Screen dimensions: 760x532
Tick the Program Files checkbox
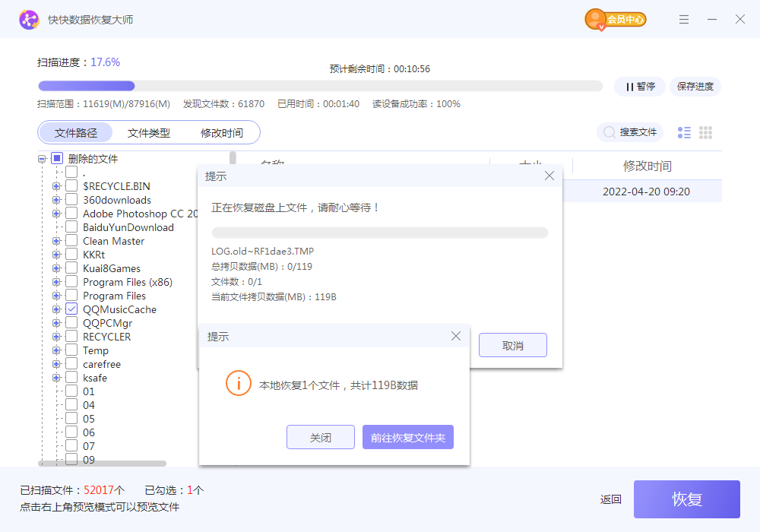pos(71,296)
